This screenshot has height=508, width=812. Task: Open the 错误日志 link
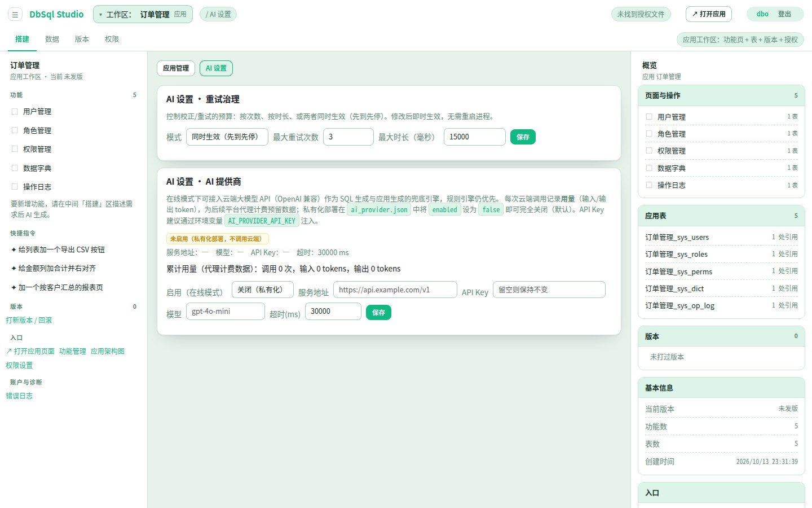pos(19,396)
